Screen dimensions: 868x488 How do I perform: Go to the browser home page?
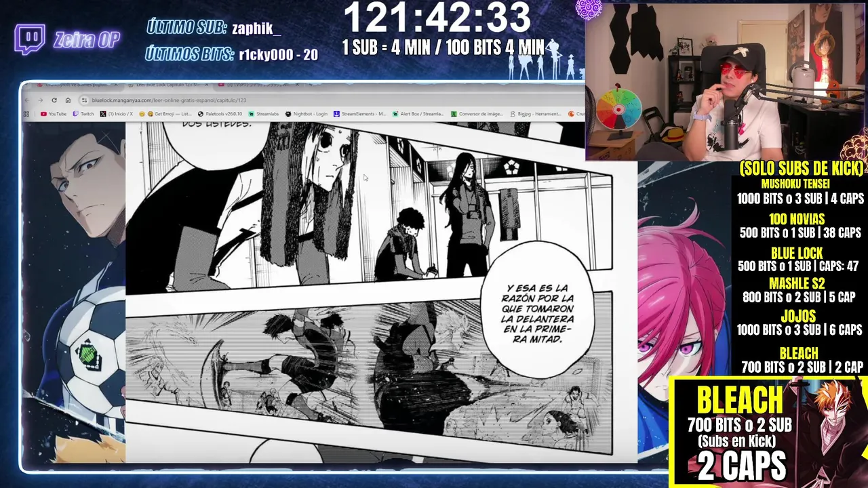[66, 100]
